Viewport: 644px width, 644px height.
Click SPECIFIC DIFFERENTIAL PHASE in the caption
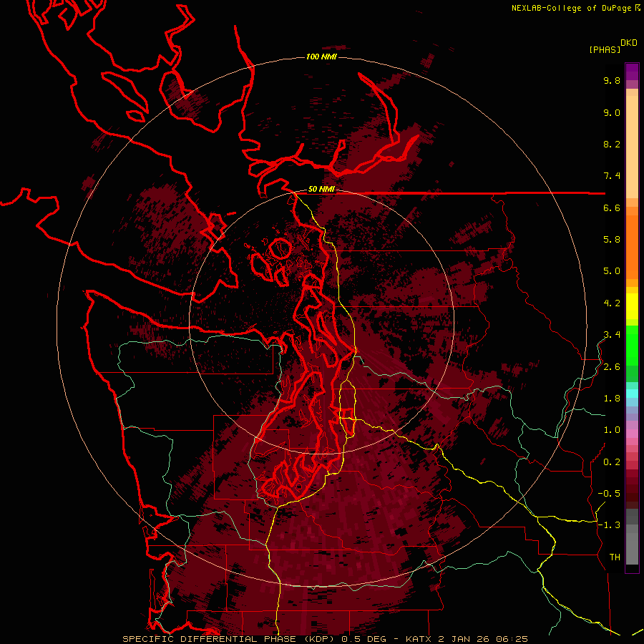209,639
